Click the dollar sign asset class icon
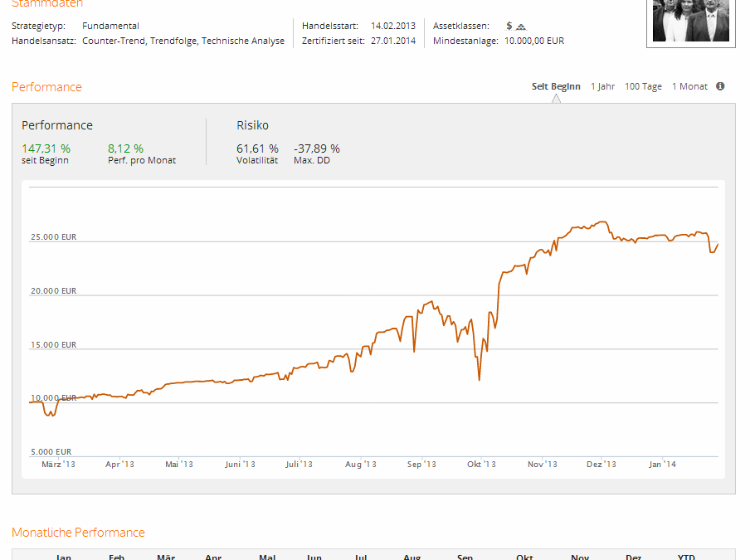The height and width of the screenshot is (560, 750). click(x=509, y=26)
